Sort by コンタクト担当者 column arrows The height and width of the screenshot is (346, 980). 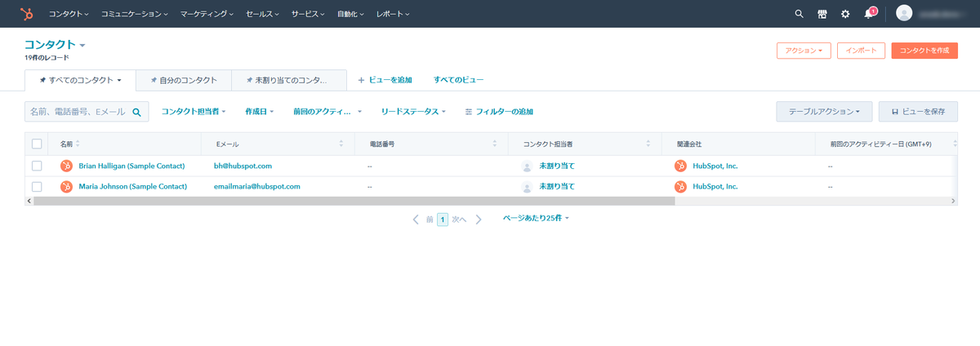648,144
